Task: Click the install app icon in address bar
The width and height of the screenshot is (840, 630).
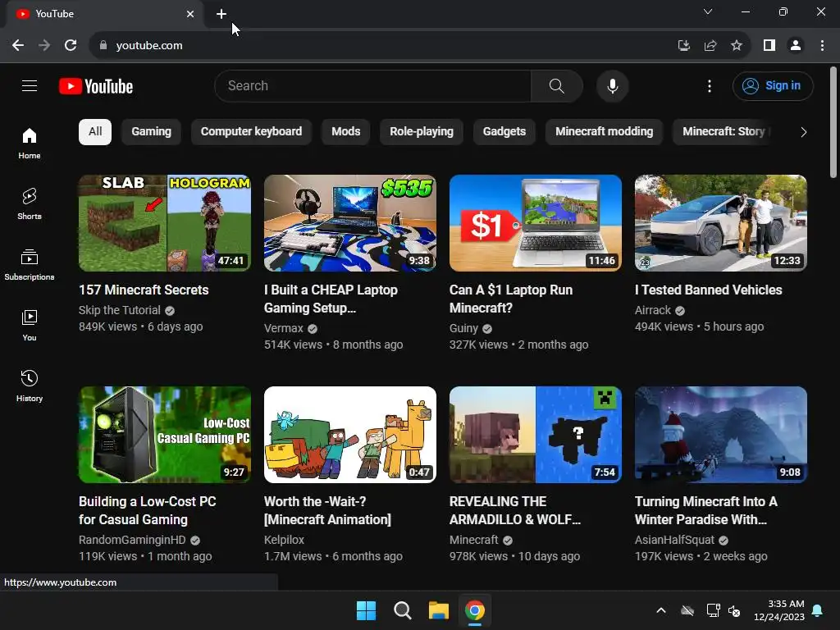Action: tap(683, 46)
